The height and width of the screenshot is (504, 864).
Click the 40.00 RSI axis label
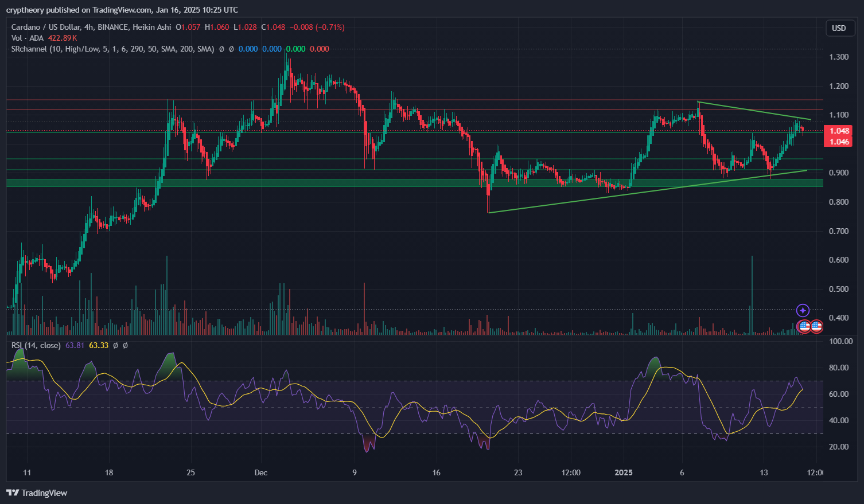tap(839, 420)
